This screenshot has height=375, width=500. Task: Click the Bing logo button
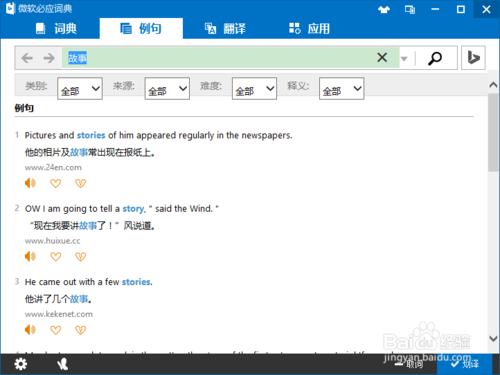tap(473, 58)
